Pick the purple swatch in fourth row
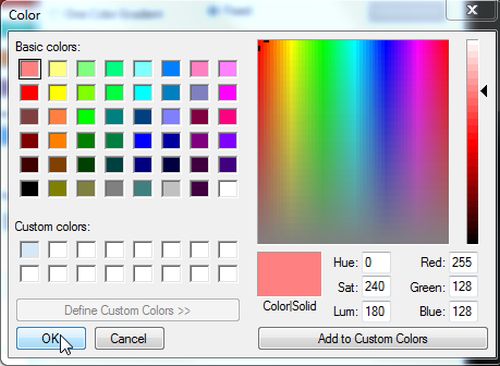The width and height of the screenshot is (500, 366). tap(199, 141)
